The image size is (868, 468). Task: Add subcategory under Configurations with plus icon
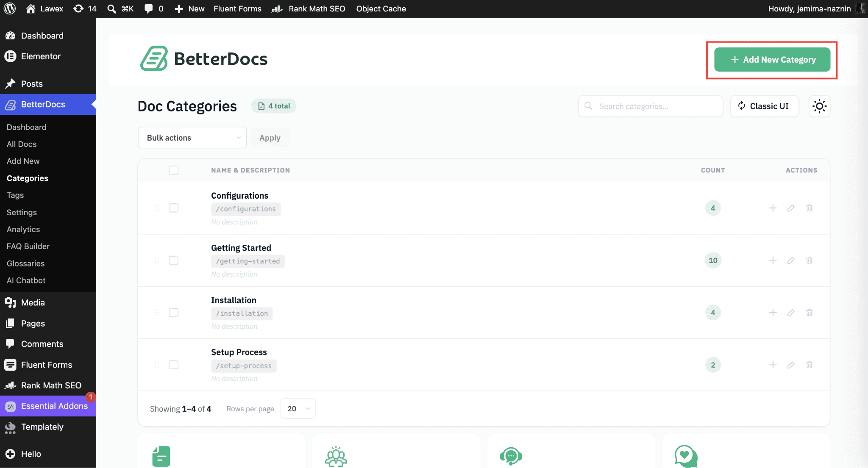773,208
